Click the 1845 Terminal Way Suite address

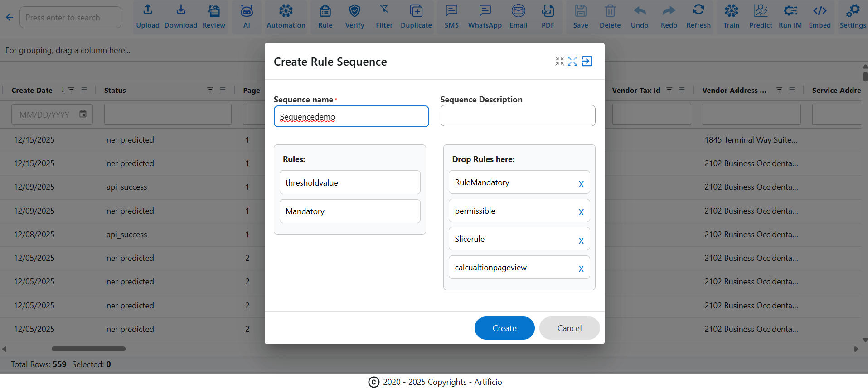(x=751, y=140)
